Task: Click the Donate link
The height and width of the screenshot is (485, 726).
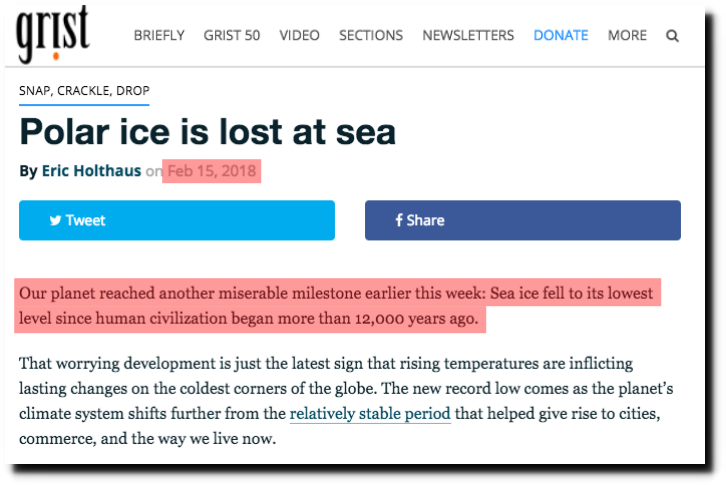Action: [561, 35]
